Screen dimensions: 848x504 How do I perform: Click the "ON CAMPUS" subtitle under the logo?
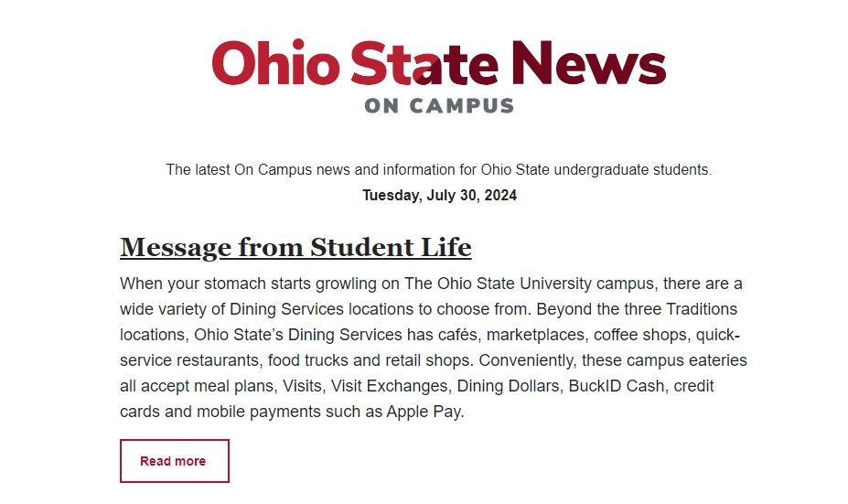[x=439, y=106]
